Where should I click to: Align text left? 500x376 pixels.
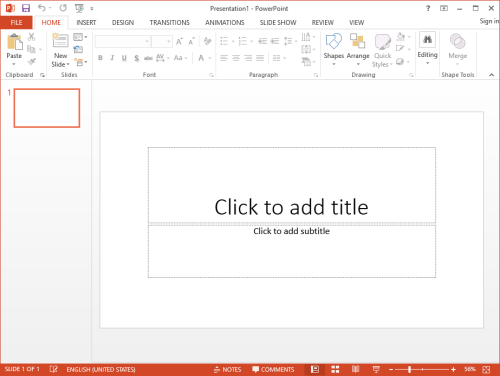click(224, 58)
